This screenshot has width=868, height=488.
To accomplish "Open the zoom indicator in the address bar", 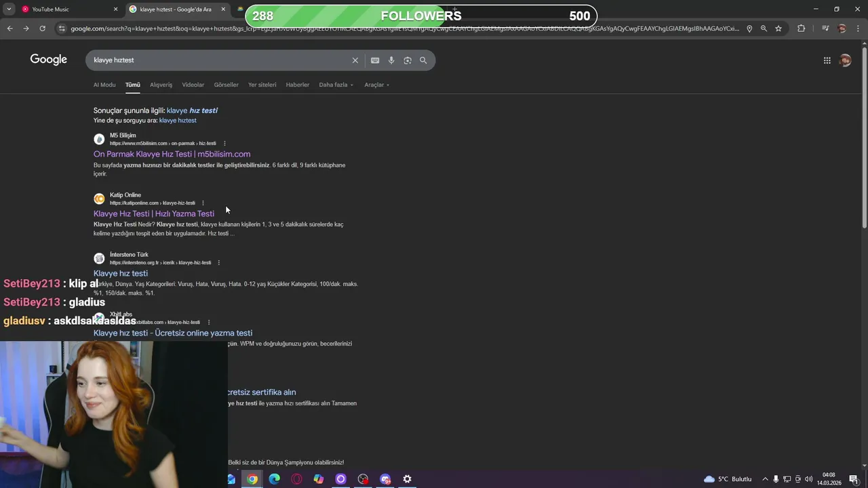I will [x=764, y=28].
